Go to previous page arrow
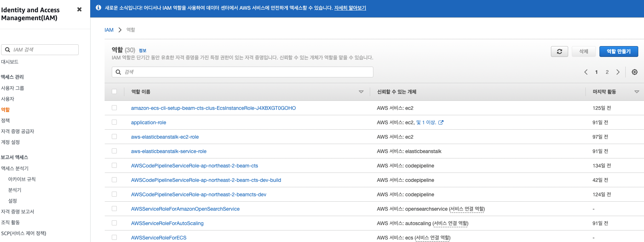 pos(586,72)
